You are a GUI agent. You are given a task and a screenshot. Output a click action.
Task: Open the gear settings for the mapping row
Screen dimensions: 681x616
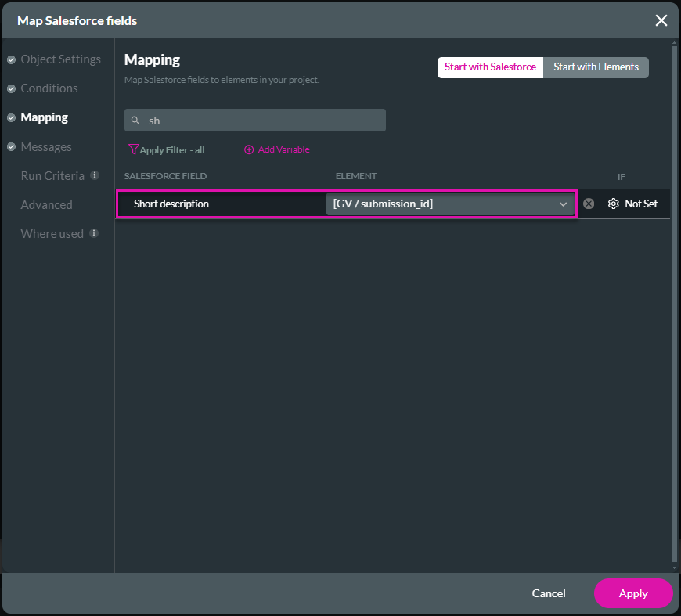(613, 204)
